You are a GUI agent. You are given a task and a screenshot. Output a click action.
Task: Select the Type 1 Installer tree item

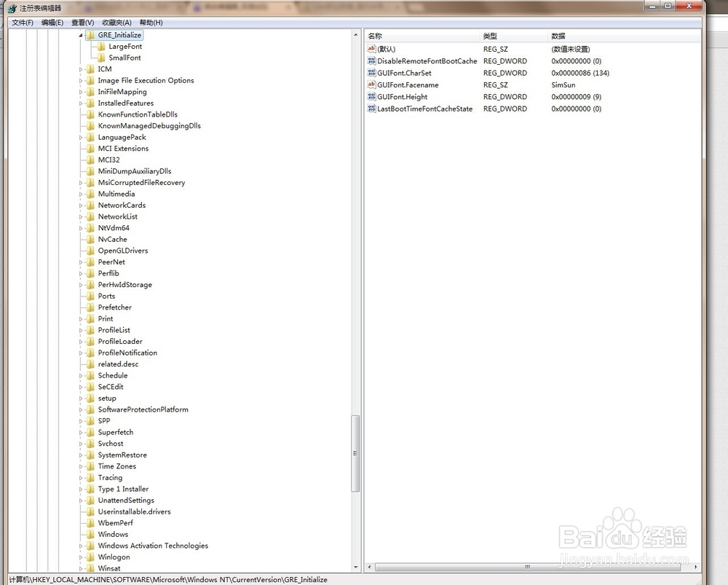coord(123,489)
